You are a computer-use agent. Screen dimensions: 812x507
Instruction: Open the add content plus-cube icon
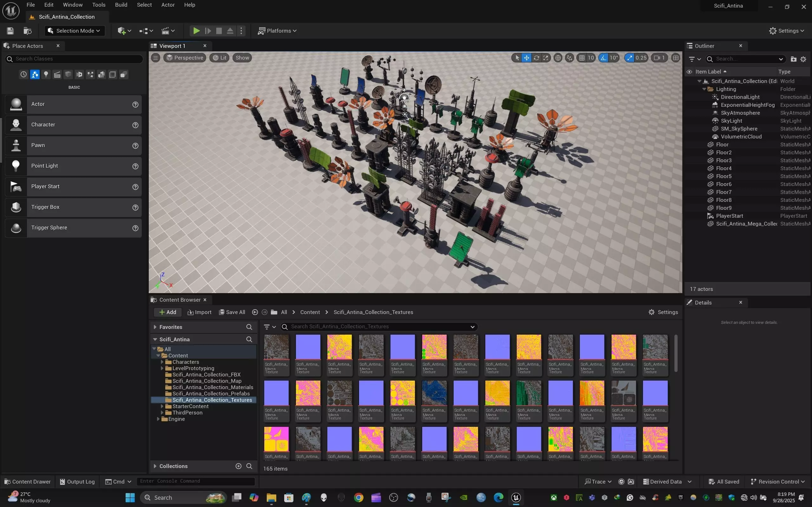point(121,31)
